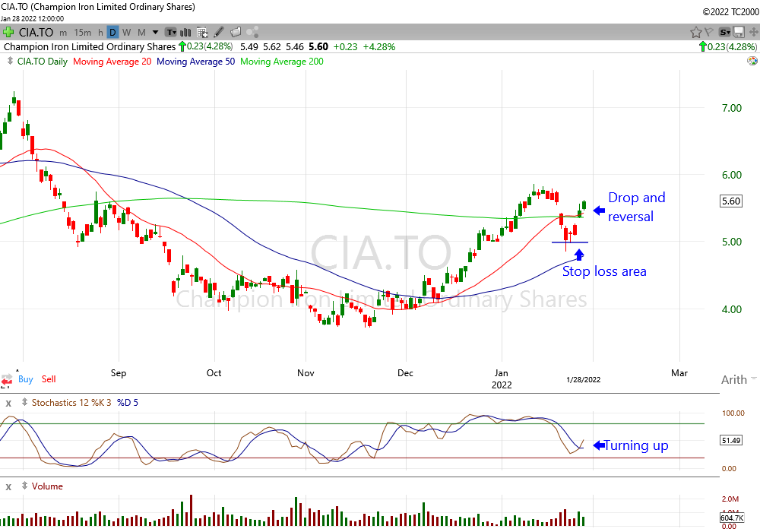
Task: Click the save chart floppy disk icon
Action: pyautogui.click(x=738, y=33)
